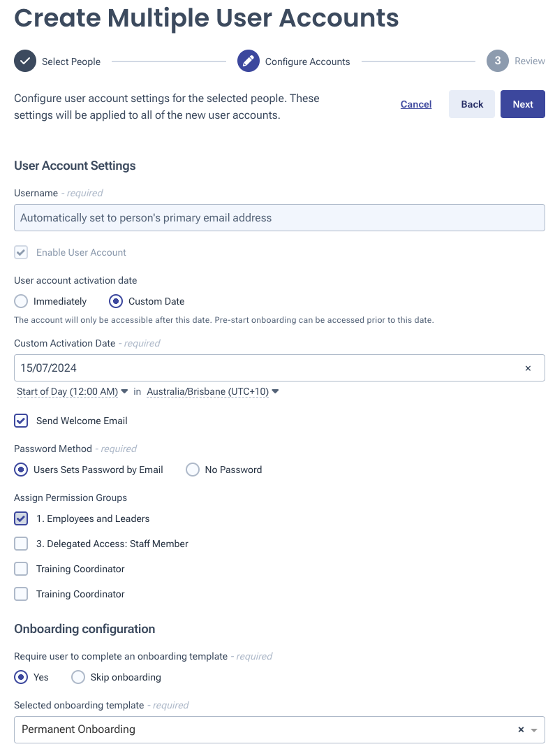The height and width of the screenshot is (756, 555).
Task: Click the Cancel link
Action: pos(416,104)
